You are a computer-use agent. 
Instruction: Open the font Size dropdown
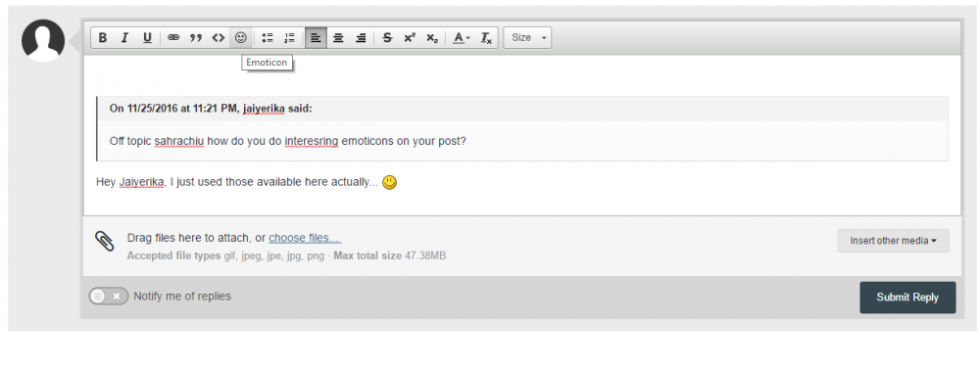pyautogui.click(x=527, y=38)
